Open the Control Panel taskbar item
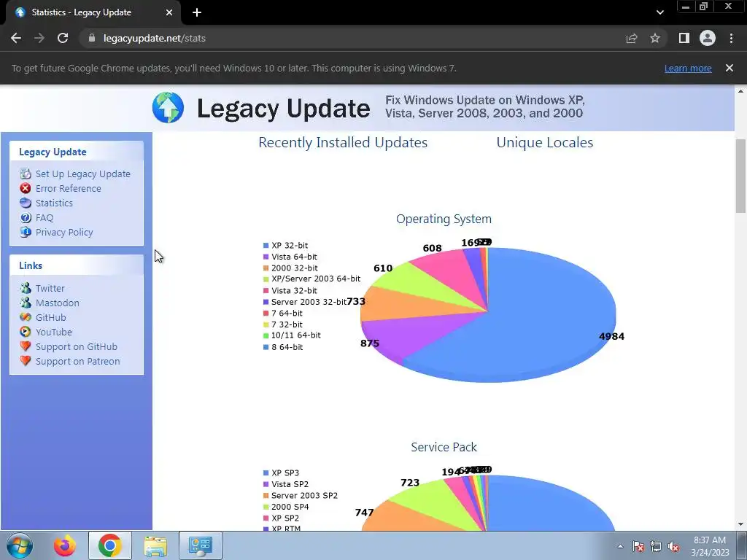Image resolution: width=747 pixels, height=560 pixels. 200,545
